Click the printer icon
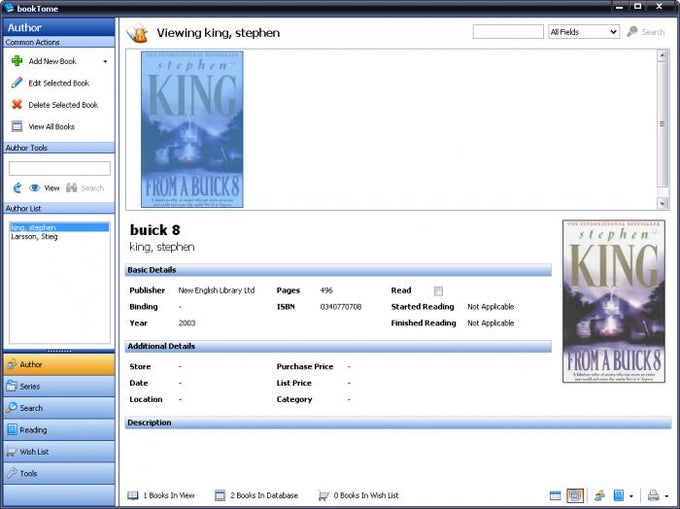The image size is (680, 509). coord(654,495)
